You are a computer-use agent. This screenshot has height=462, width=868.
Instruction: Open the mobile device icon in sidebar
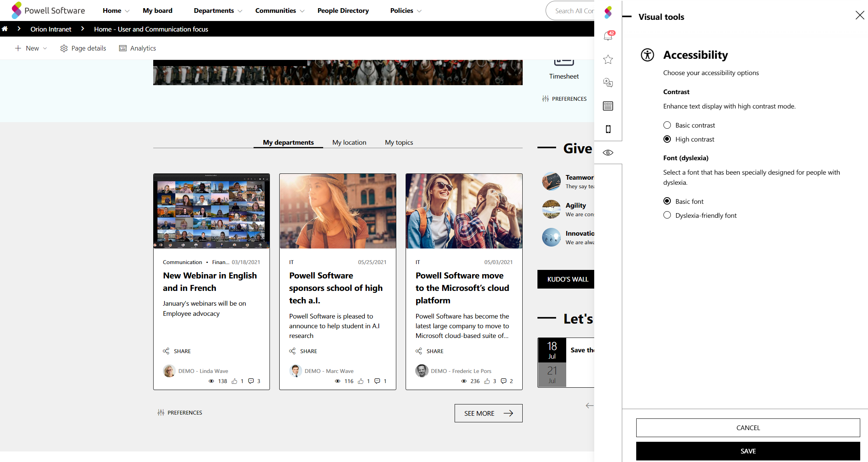tap(608, 129)
